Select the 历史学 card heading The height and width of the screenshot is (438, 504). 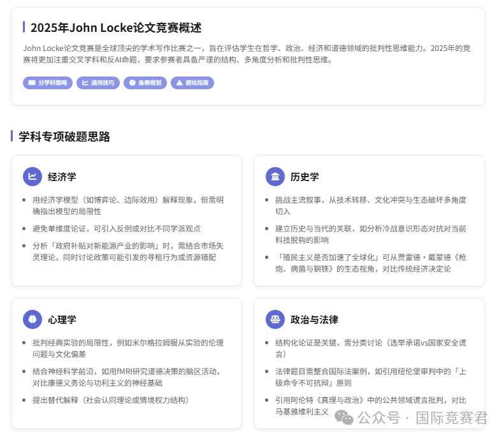[x=305, y=177]
